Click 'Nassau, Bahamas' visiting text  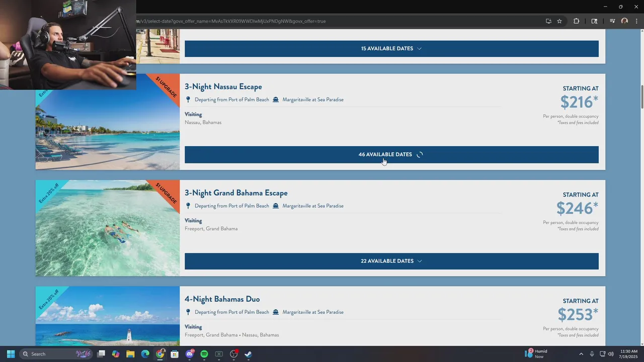click(203, 122)
